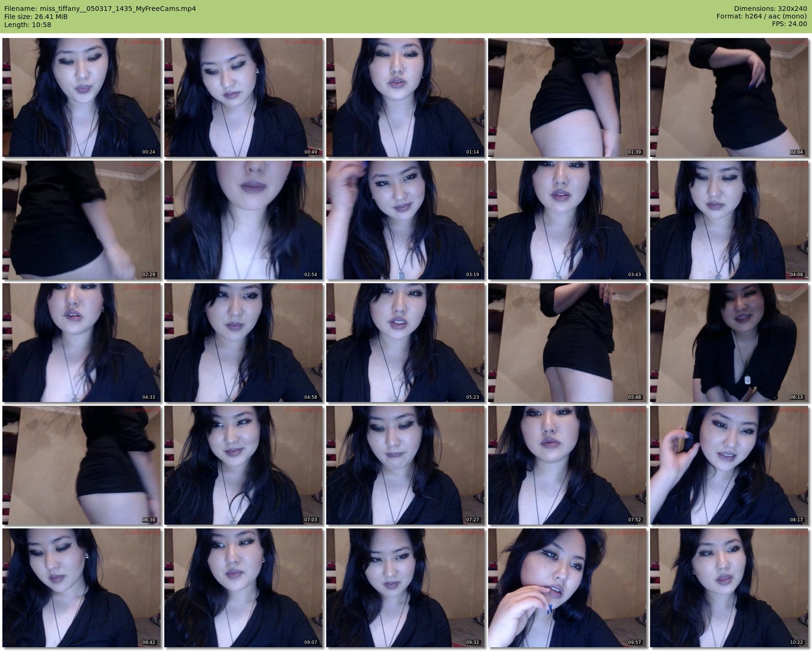Open the thumbnail at timestamp 07:52

(567, 465)
